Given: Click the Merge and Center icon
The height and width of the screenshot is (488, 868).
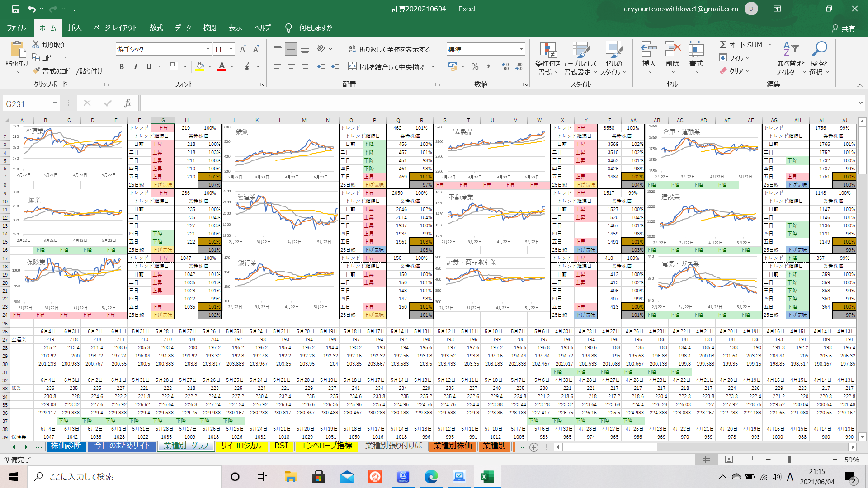Looking at the screenshot, I should click(x=352, y=67).
